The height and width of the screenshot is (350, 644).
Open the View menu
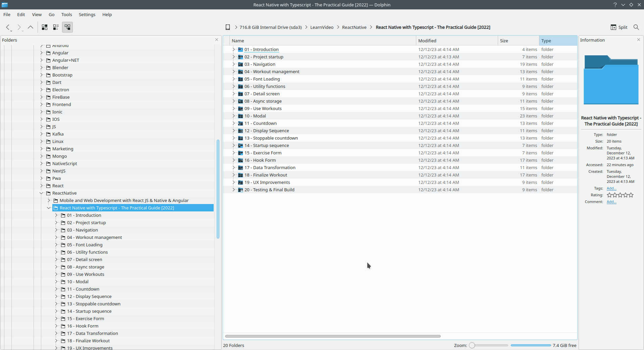(37, 14)
